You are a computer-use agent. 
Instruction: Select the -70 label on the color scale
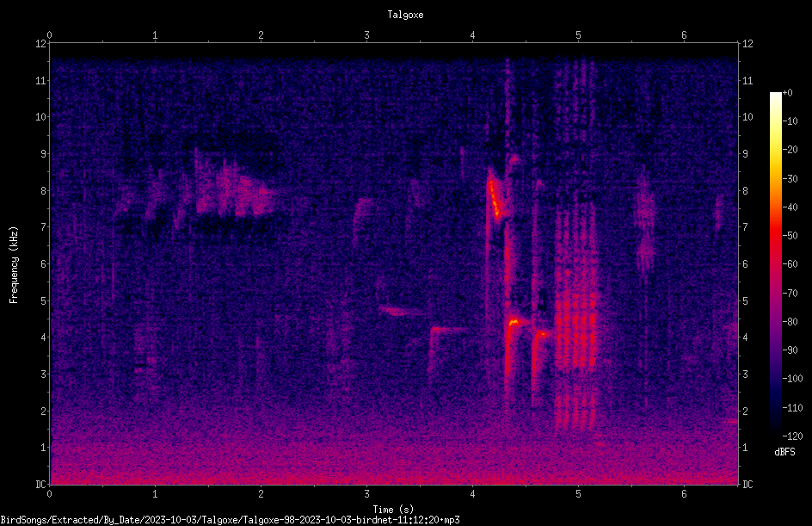790,294
